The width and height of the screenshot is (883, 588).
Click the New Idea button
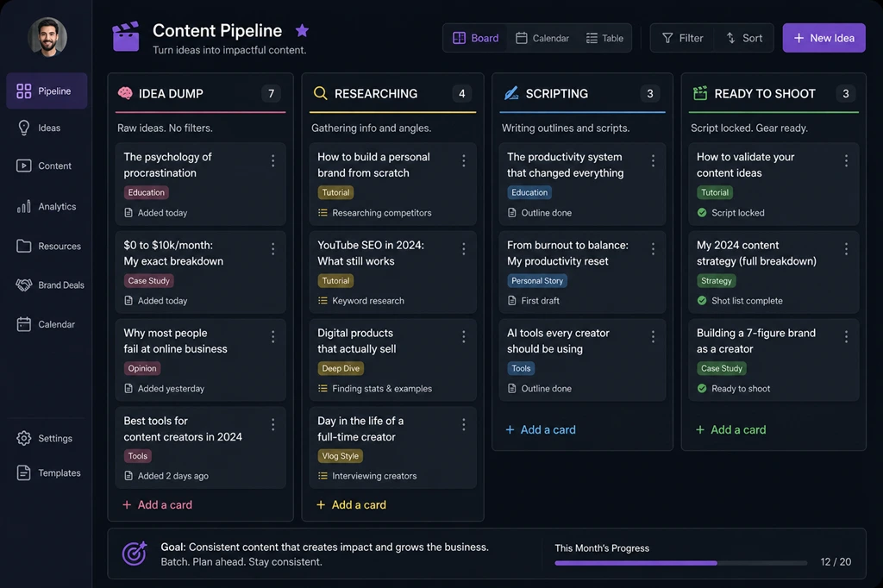tap(824, 38)
